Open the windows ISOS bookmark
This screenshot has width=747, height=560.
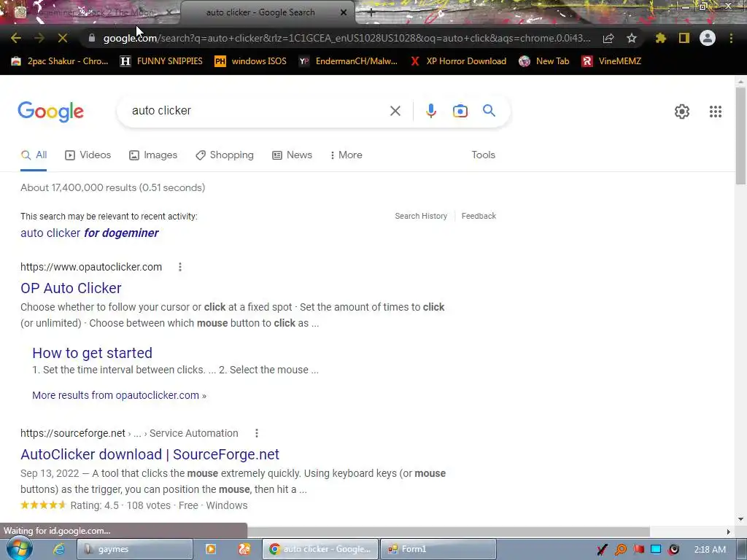pyautogui.click(x=251, y=61)
